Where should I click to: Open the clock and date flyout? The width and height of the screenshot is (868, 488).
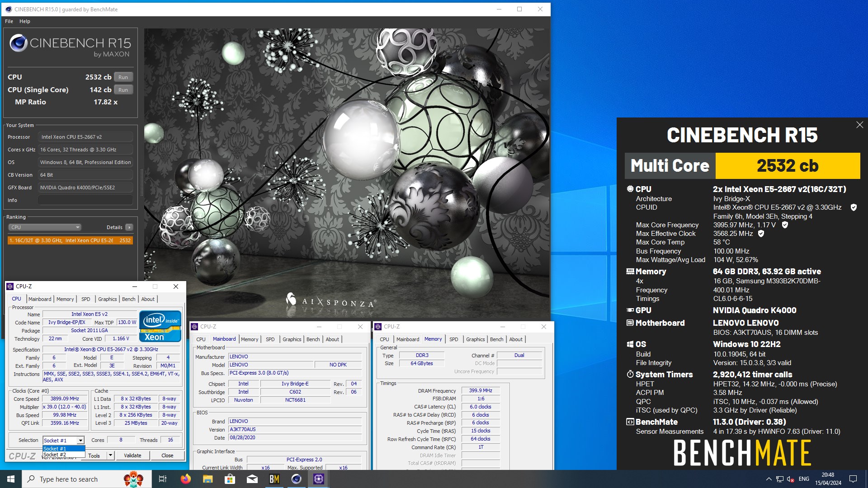click(x=828, y=479)
